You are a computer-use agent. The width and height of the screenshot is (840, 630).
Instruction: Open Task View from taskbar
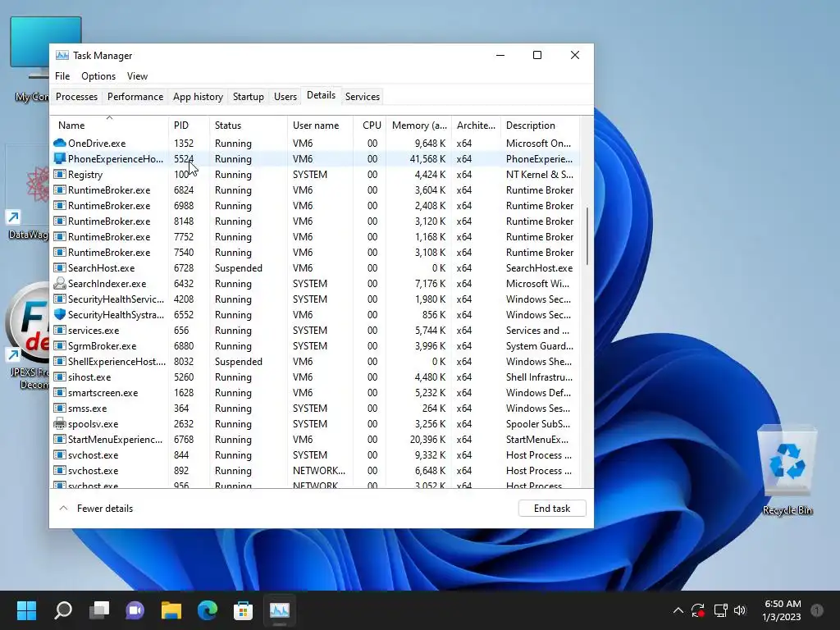point(99,610)
